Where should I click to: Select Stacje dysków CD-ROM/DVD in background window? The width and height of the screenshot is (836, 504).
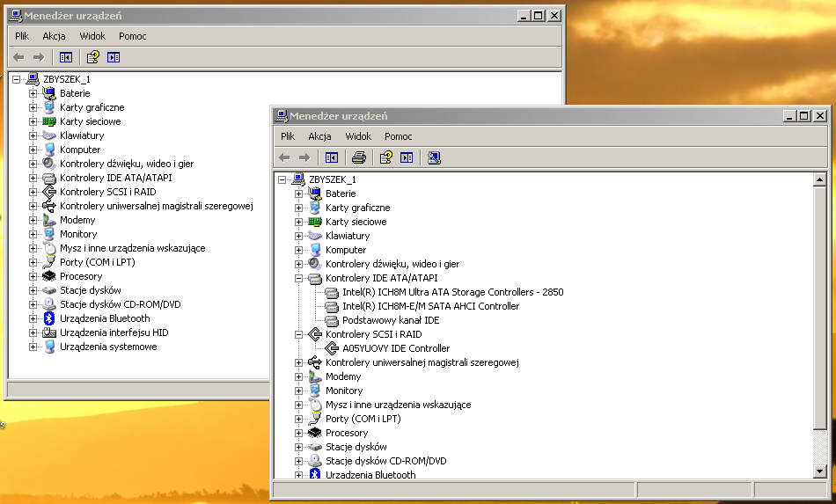pos(120,304)
